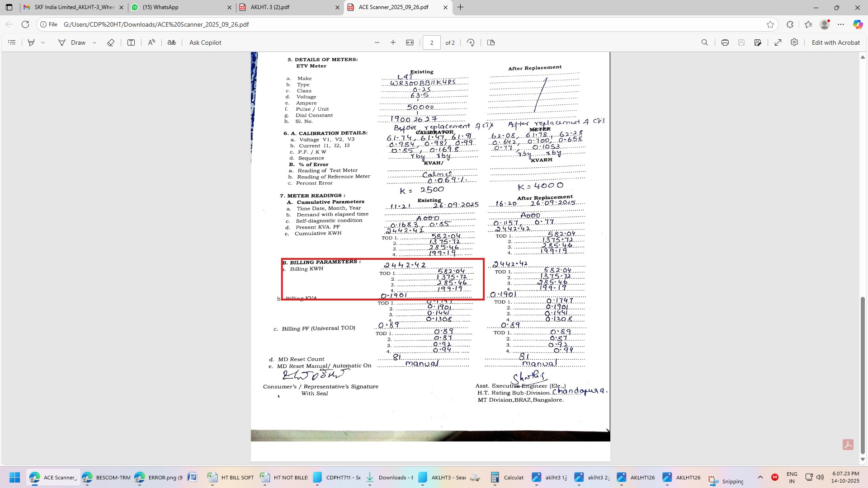The height and width of the screenshot is (488, 868).
Task: Expand the highlight color dropdown arrow
Action: [43, 42]
